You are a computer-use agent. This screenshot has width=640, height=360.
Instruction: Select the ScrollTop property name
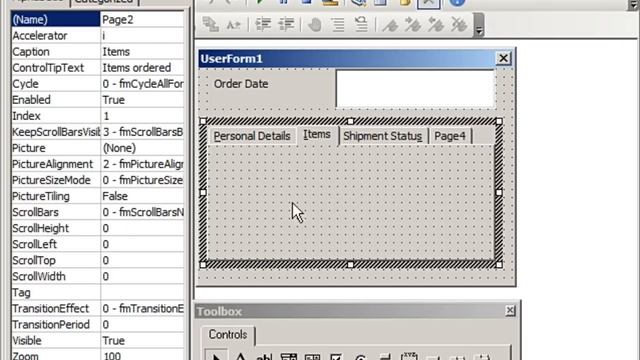(56, 260)
